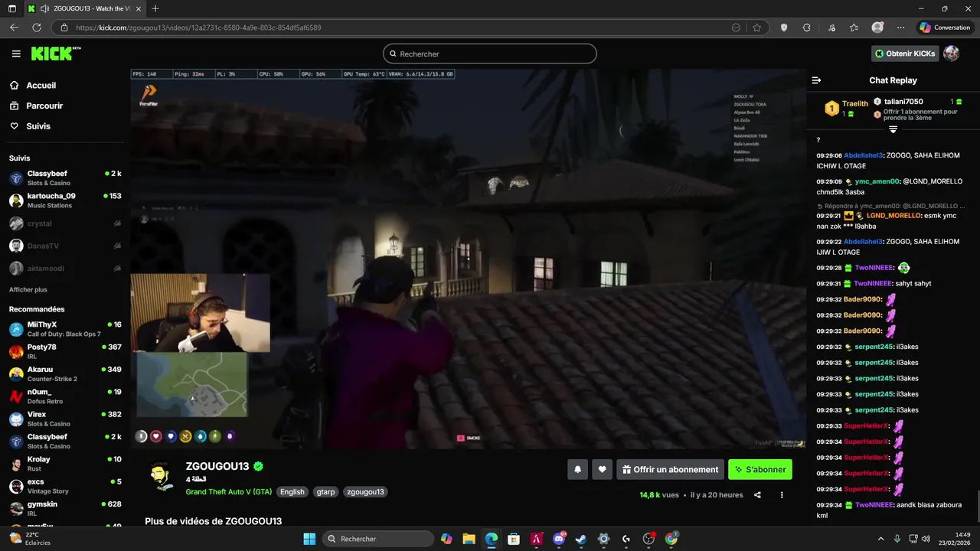The image size is (980, 551).
Task: Follow the channel with the heart button
Action: (603, 470)
